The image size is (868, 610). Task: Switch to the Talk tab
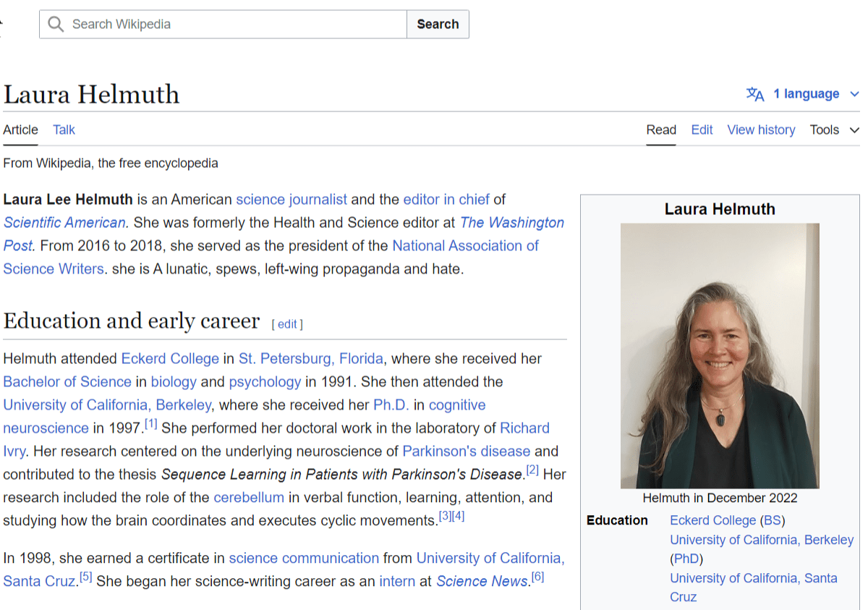click(x=64, y=130)
